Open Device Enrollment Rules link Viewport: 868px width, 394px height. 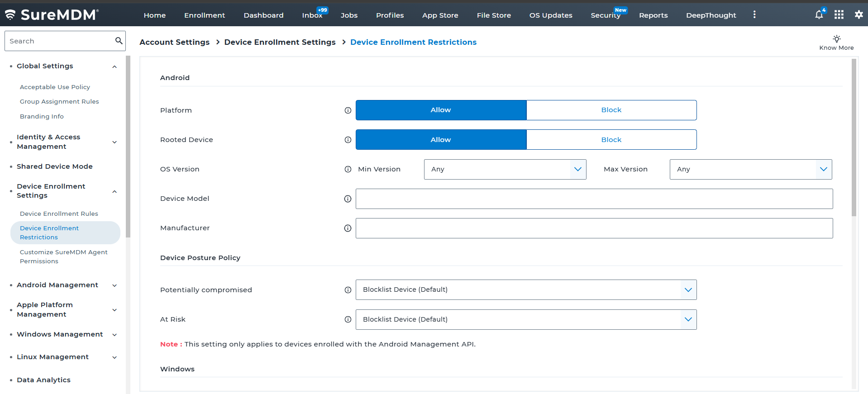pyautogui.click(x=59, y=214)
